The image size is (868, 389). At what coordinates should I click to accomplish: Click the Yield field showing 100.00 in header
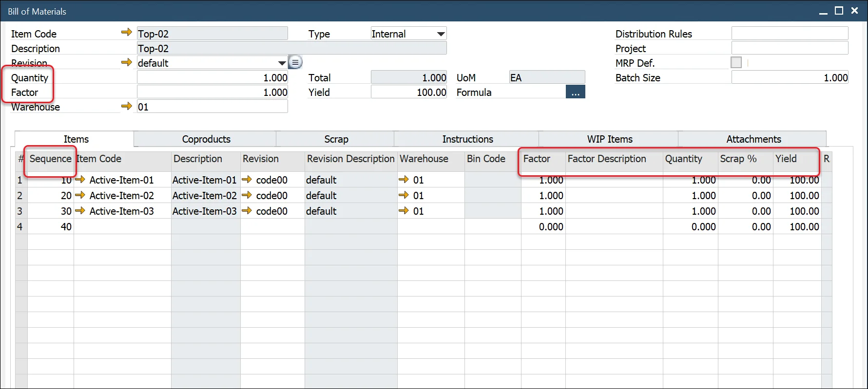pyautogui.click(x=408, y=92)
